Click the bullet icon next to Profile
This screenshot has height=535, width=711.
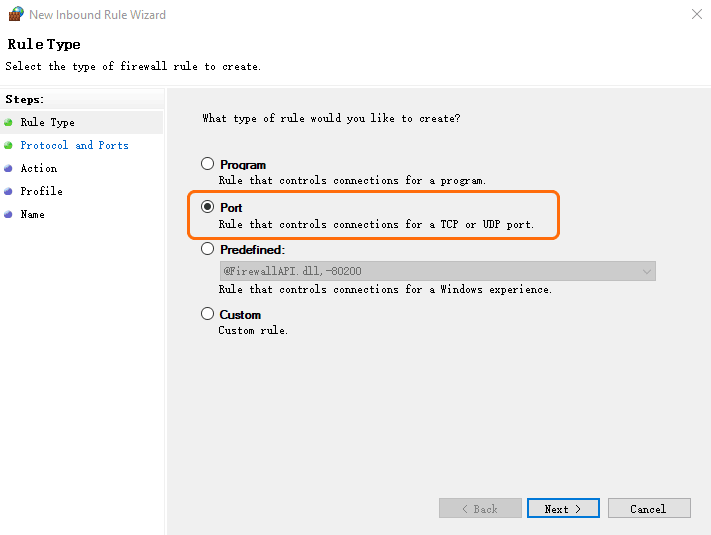[9, 192]
